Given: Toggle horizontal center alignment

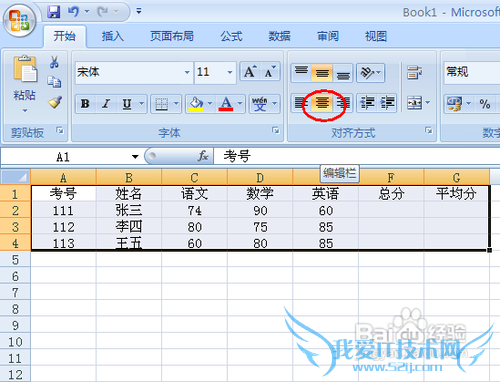Looking at the screenshot, I should [x=322, y=103].
